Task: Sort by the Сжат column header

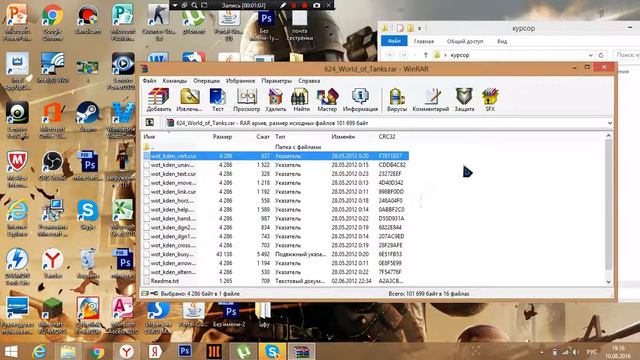Action: coord(263,137)
